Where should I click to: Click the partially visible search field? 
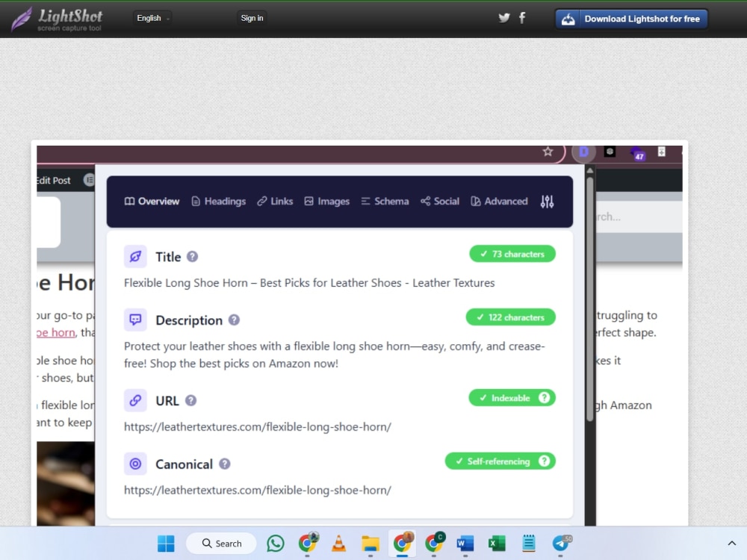click(639, 217)
